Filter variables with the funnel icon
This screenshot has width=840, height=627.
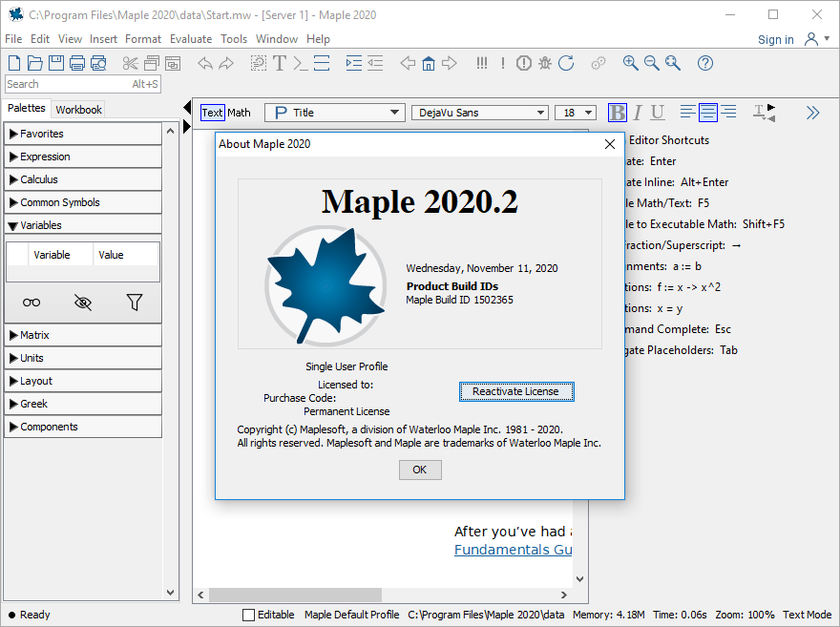pyautogui.click(x=135, y=303)
